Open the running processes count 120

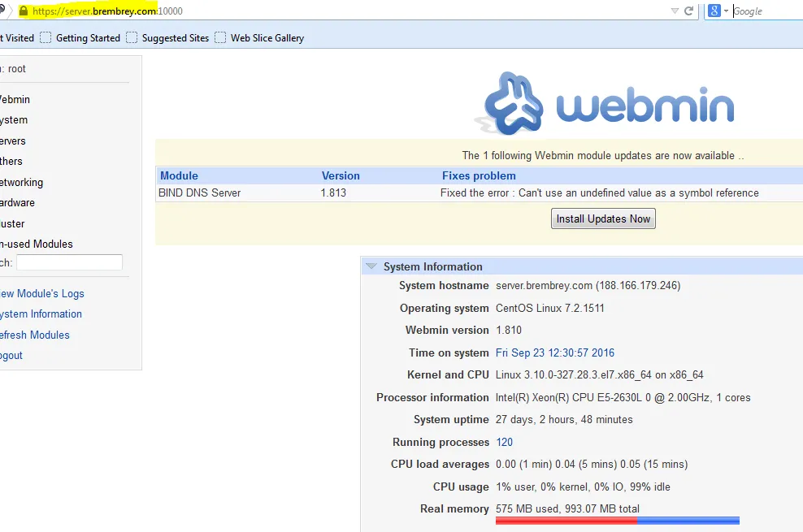[505, 442]
